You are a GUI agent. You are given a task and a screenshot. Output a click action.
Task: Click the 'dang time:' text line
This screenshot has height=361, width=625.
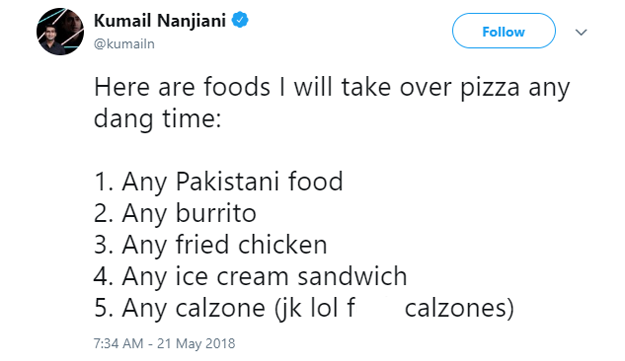[157, 118]
